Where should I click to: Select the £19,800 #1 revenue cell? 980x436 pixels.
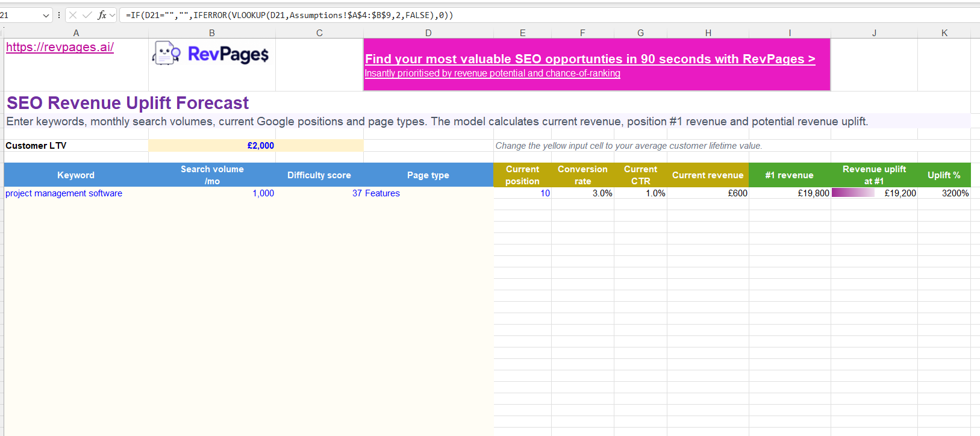[x=790, y=193]
